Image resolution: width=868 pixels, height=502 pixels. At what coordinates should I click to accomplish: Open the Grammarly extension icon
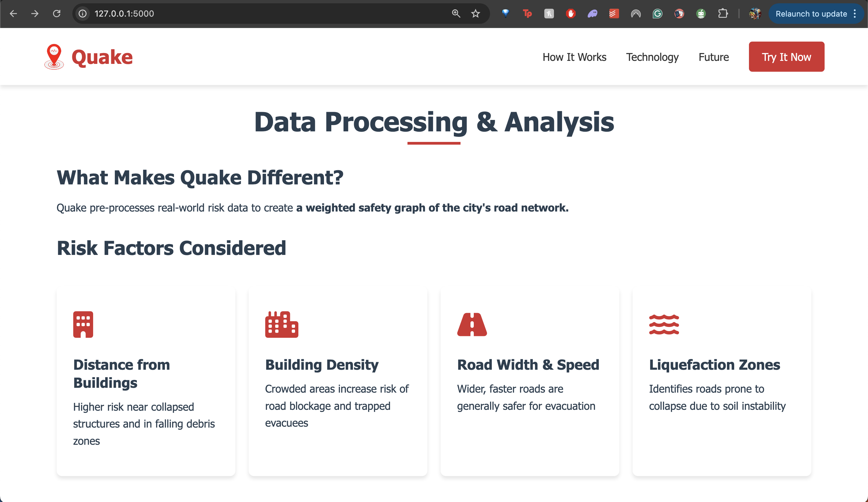(x=657, y=14)
